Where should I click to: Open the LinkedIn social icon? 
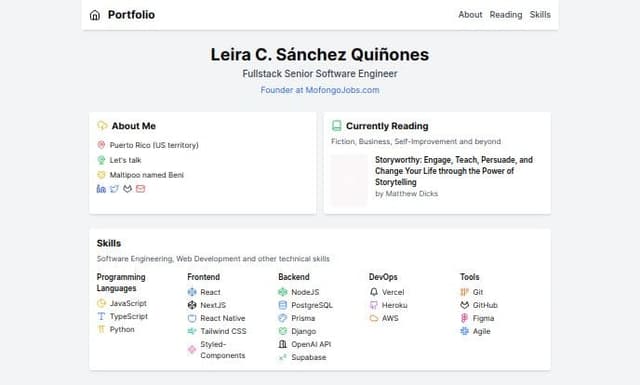click(101, 189)
